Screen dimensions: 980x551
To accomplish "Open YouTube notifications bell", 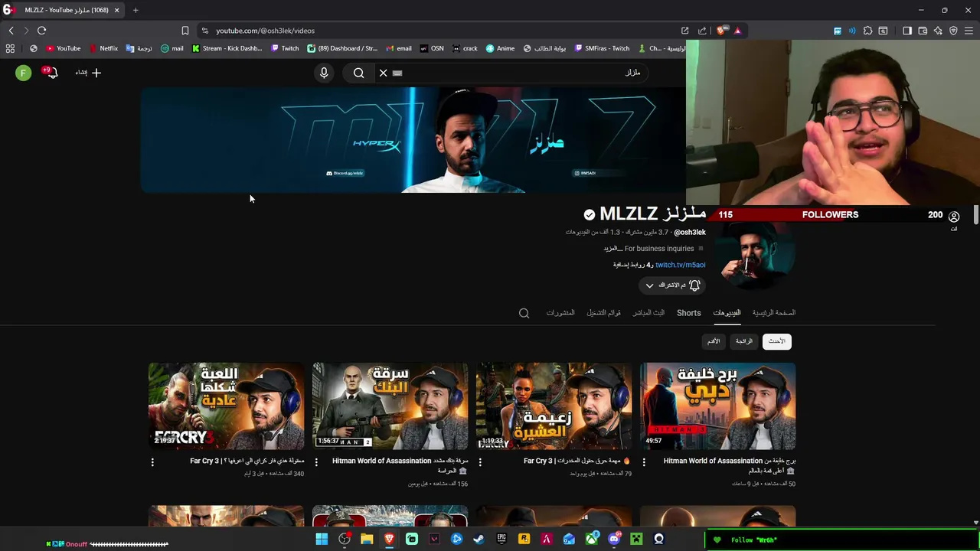I will pyautogui.click(x=51, y=73).
